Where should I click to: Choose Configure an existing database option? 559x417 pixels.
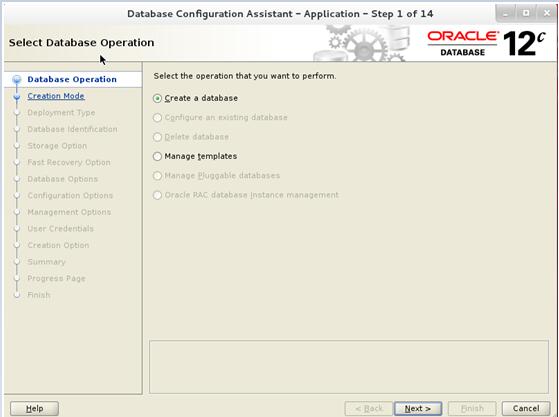click(x=157, y=118)
